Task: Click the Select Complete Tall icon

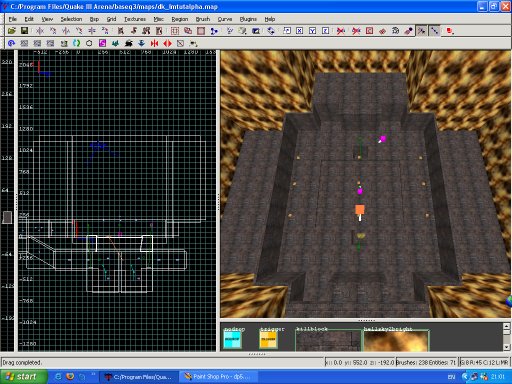Action: [x=121, y=31]
